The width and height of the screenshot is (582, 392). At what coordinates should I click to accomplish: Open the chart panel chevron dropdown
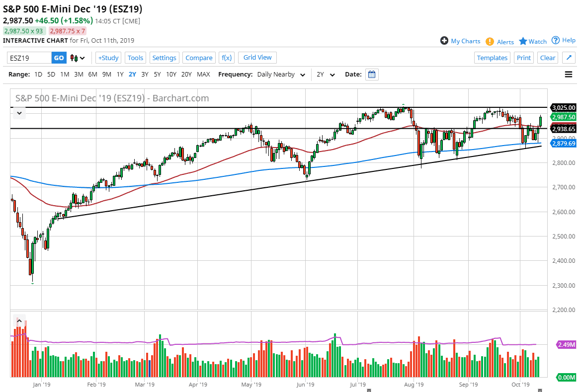(x=19, y=113)
